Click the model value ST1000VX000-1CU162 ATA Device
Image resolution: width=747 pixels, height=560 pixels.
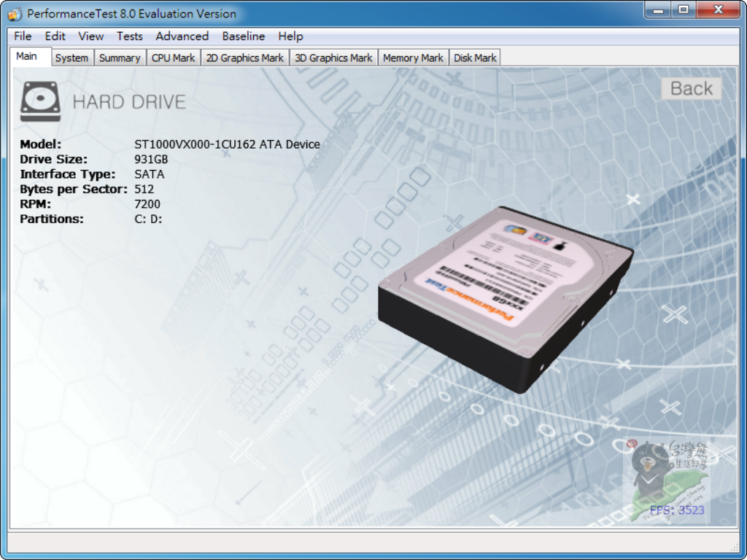pyautogui.click(x=228, y=144)
